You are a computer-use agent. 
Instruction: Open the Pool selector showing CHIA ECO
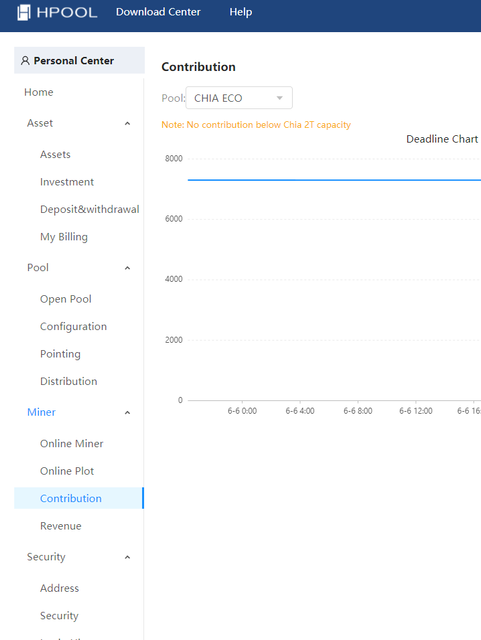pos(239,98)
